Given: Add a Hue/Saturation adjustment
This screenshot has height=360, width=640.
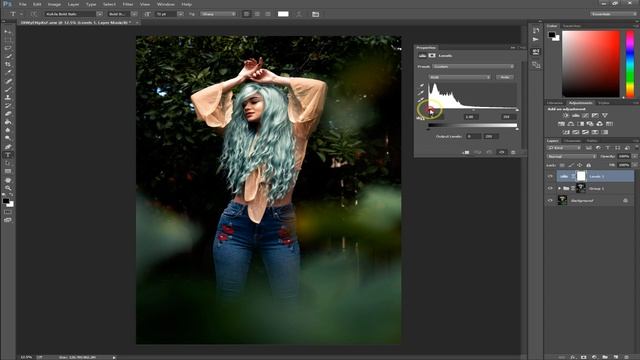Looking at the screenshot, I should point(561,124).
